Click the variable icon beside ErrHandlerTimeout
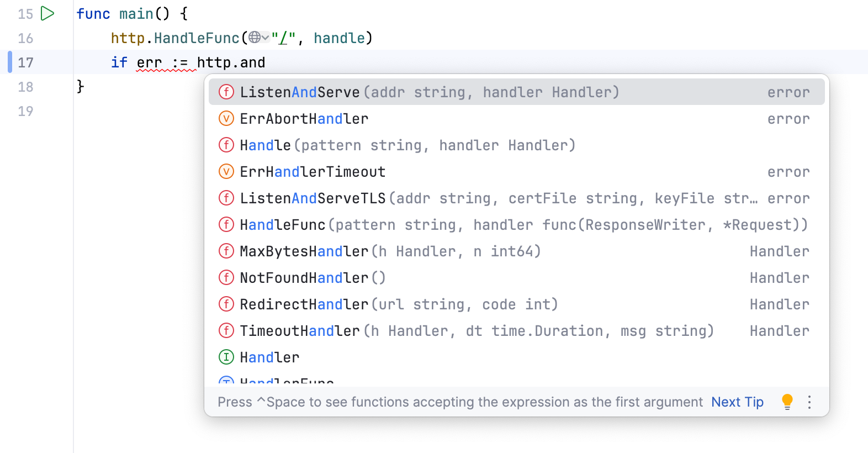 coord(226,171)
